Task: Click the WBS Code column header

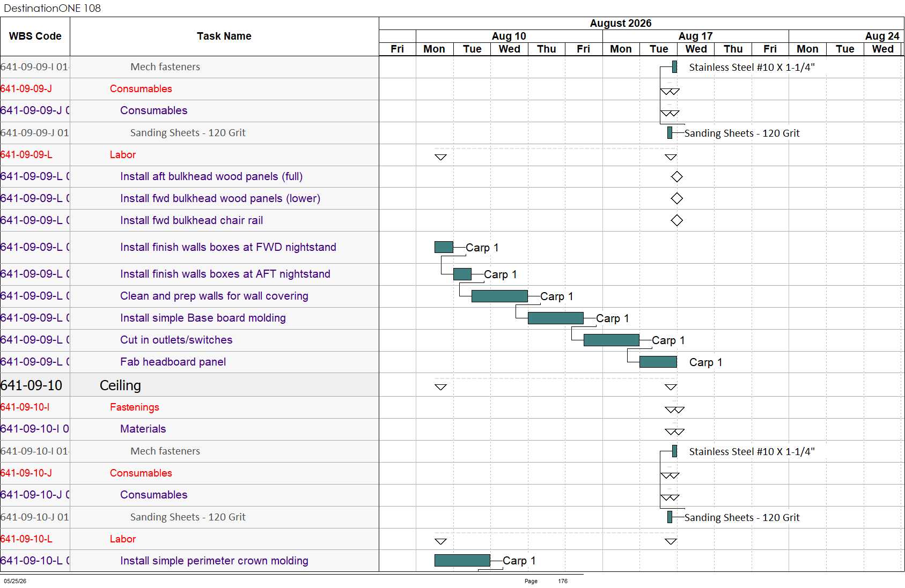Action: click(35, 36)
